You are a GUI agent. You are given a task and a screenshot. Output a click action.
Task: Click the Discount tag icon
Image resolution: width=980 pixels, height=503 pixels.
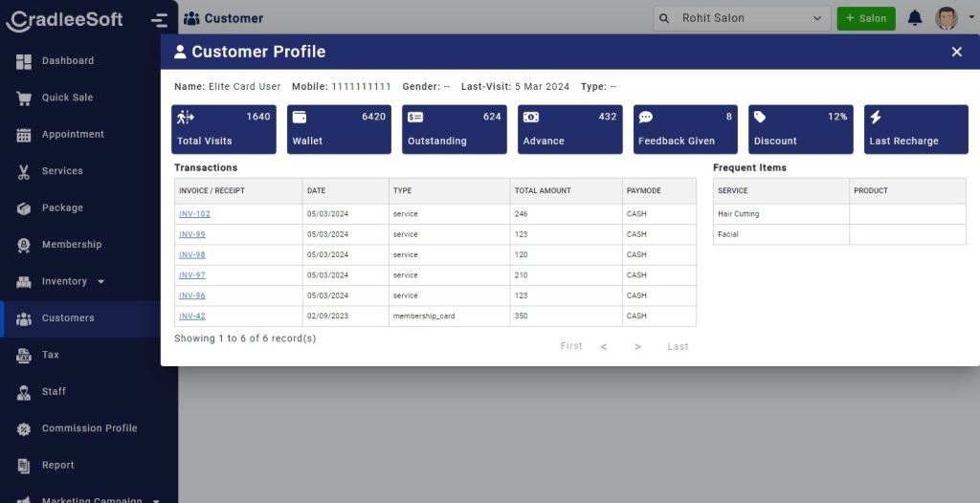click(760, 118)
